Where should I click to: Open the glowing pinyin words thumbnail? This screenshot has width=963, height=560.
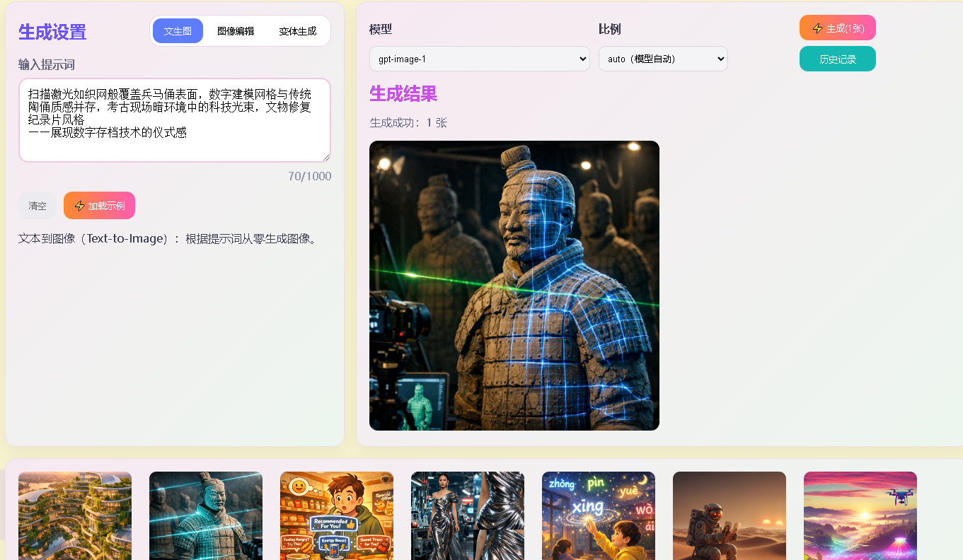click(599, 515)
